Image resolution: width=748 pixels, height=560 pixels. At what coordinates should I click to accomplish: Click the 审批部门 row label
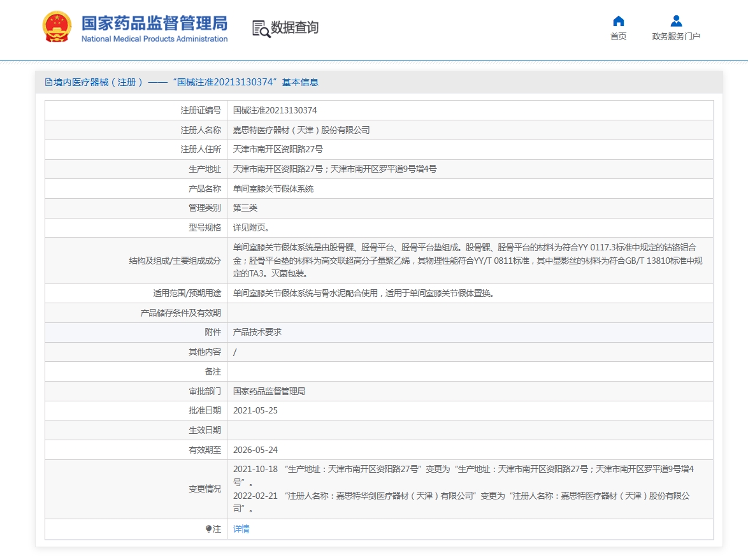[x=205, y=391]
